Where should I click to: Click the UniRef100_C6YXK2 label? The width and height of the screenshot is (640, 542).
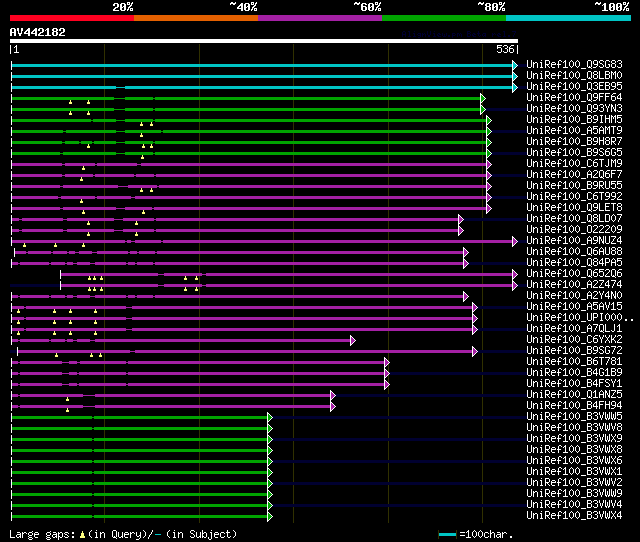click(x=574, y=340)
